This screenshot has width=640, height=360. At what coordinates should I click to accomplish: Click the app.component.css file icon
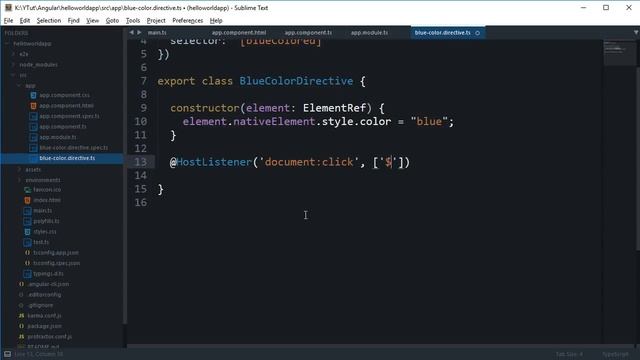click(x=33, y=95)
